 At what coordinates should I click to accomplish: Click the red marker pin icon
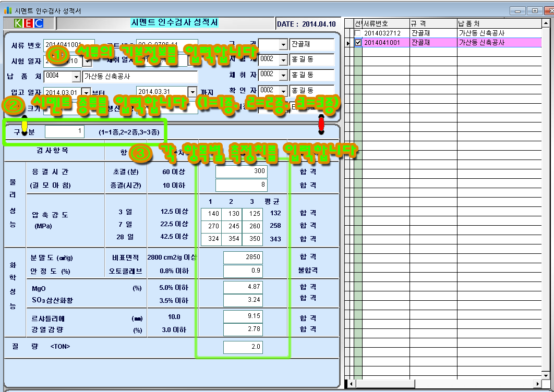[321, 124]
